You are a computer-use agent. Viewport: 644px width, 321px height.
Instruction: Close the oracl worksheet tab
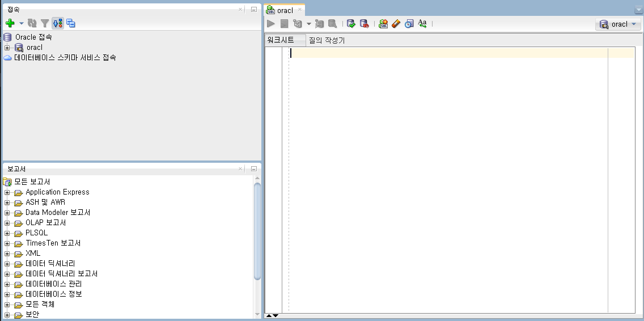coord(300,9)
